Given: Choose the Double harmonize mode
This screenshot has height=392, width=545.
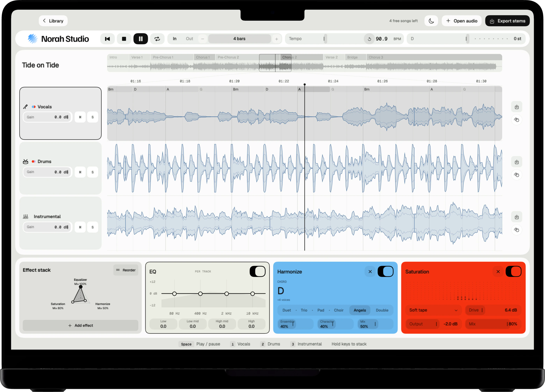Looking at the screenshot, I should coord(382,310).
